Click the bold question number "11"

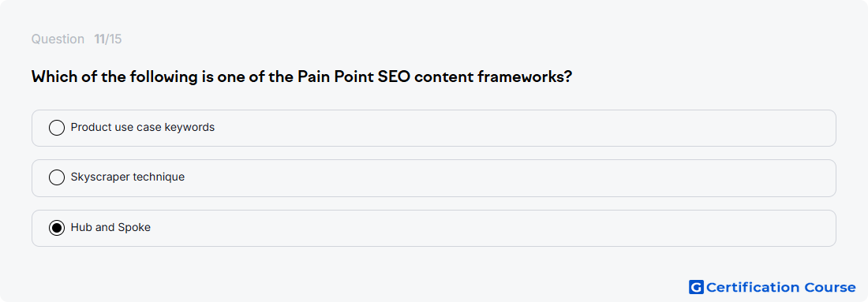point(99,39)
